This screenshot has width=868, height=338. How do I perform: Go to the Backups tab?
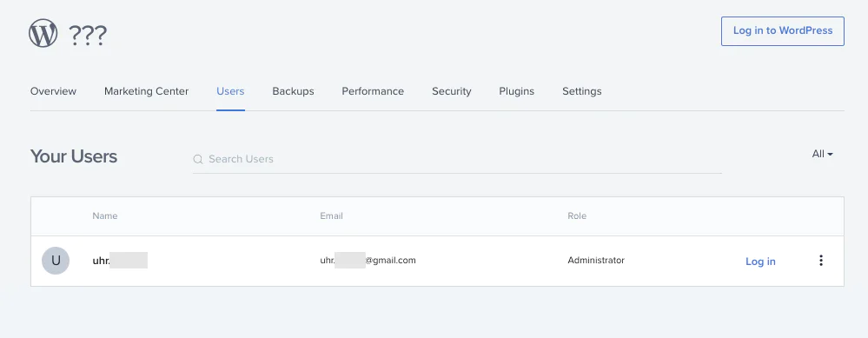[293, 91]
